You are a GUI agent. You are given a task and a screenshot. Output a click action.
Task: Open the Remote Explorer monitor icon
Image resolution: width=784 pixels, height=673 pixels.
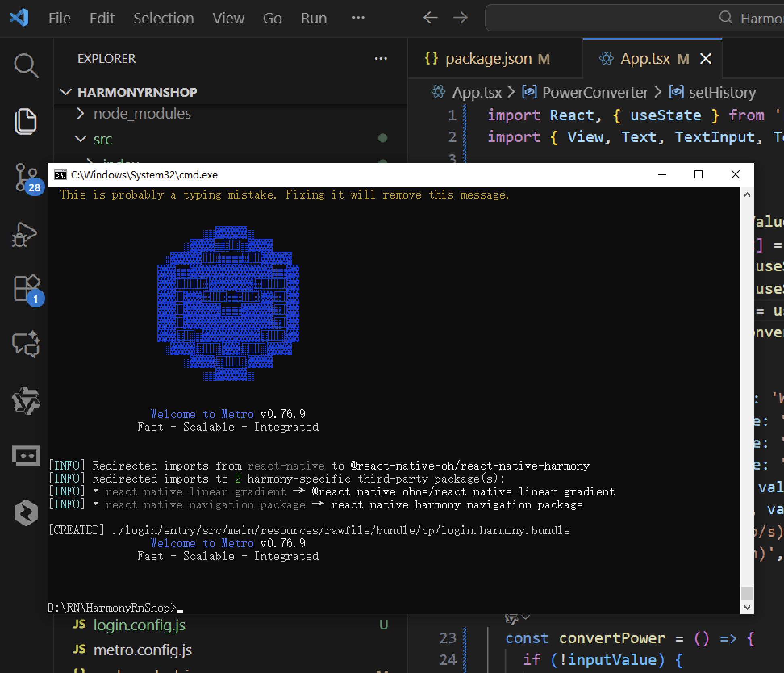click(26, 456)
